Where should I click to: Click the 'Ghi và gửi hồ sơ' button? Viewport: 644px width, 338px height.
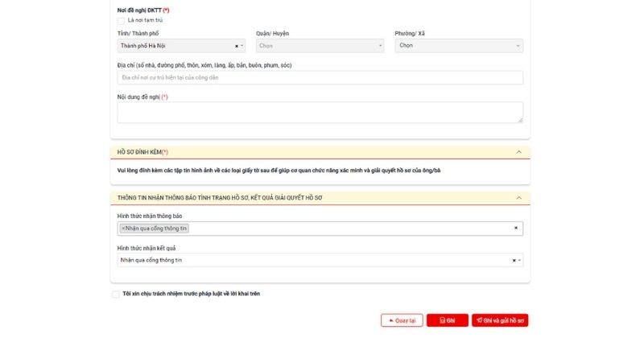[x=500, y=320]
